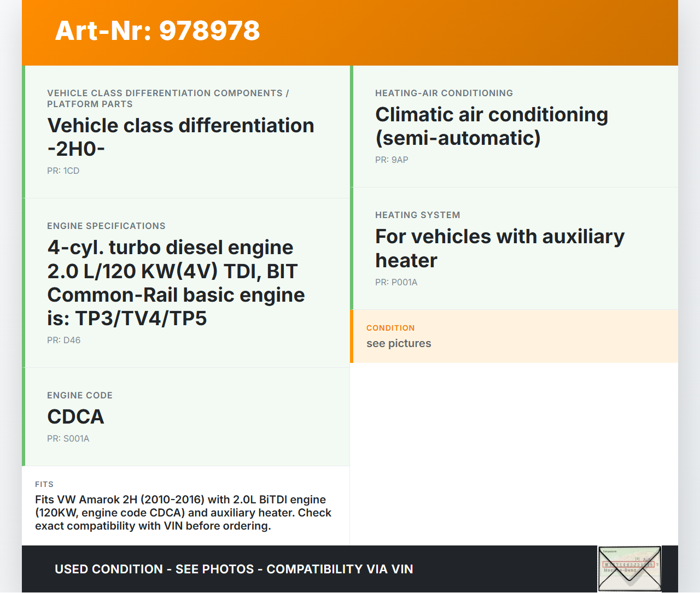700x593 pixels.
Task: Open the envelope thumbnail in the footer
Action: pos(629,568)
